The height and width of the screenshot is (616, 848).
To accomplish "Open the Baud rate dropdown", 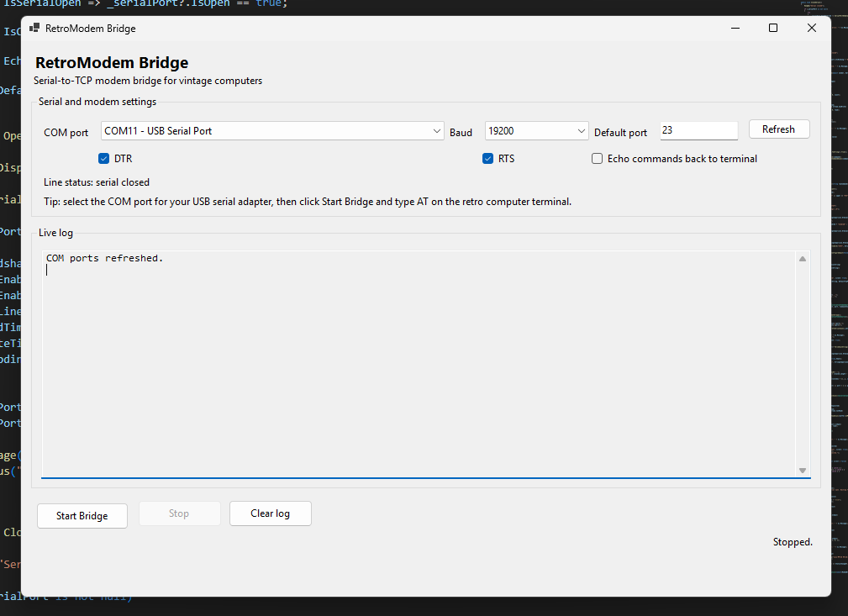I will [536, 131].
